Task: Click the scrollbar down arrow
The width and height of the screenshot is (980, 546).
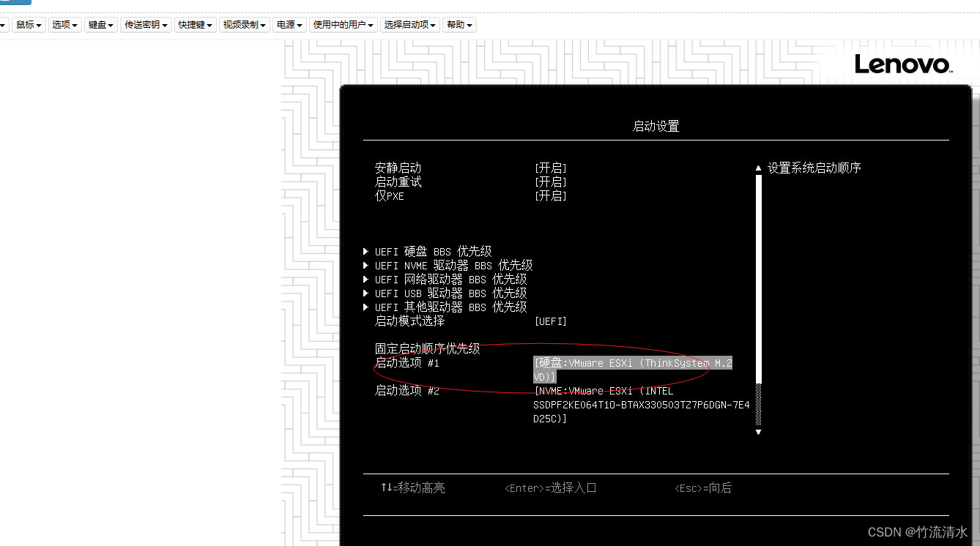Action: tap(758, 432)
